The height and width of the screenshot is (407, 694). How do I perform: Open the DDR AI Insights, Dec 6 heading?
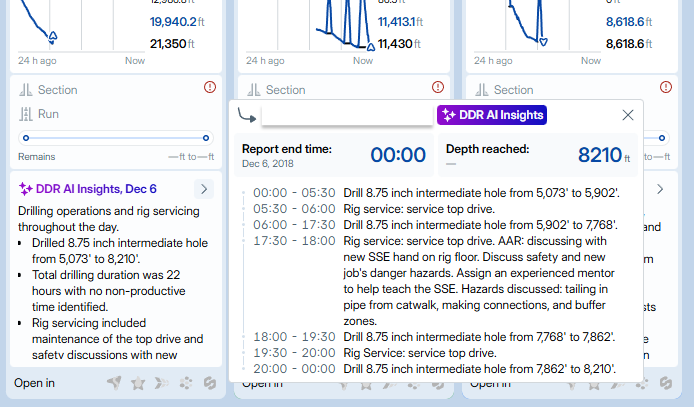click(x=88, y=189)
